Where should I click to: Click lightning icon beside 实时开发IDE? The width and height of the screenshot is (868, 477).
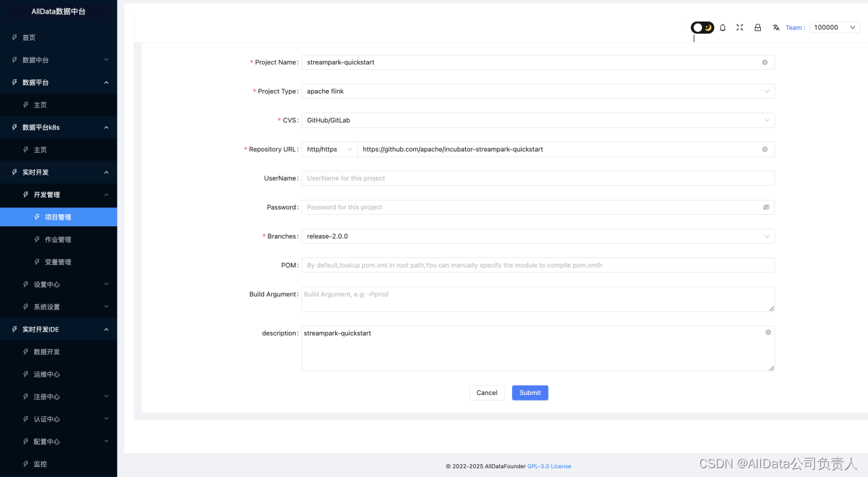pyautogui.click(x=15, y=329)
